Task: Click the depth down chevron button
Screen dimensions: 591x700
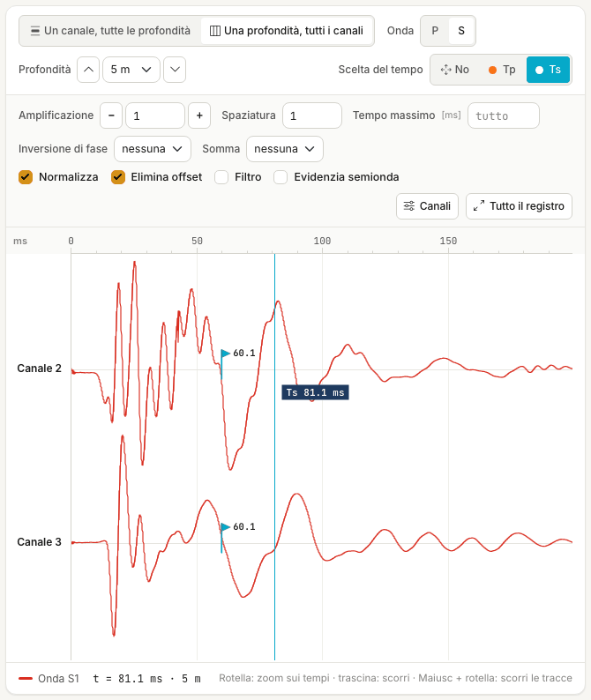Action: point(175,70)
